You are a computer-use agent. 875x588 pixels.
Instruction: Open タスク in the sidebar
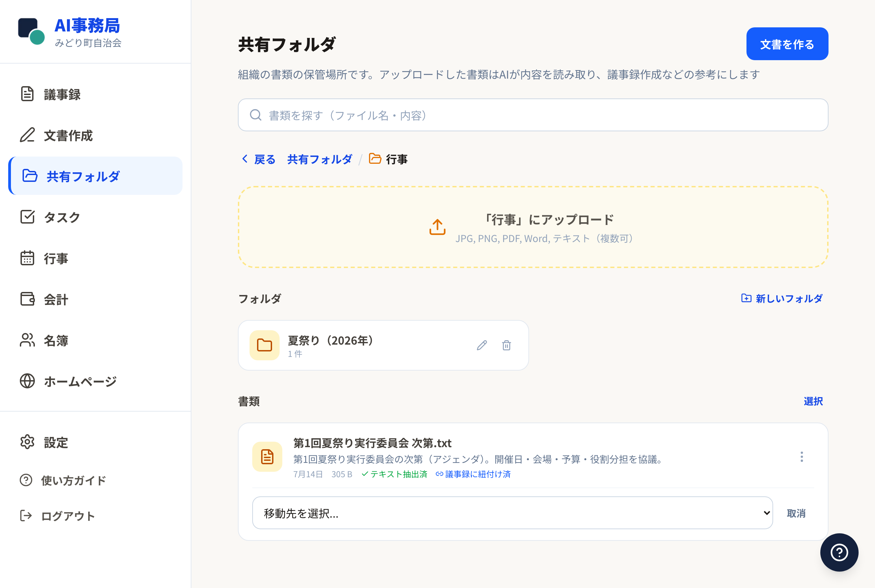point(95,217)
